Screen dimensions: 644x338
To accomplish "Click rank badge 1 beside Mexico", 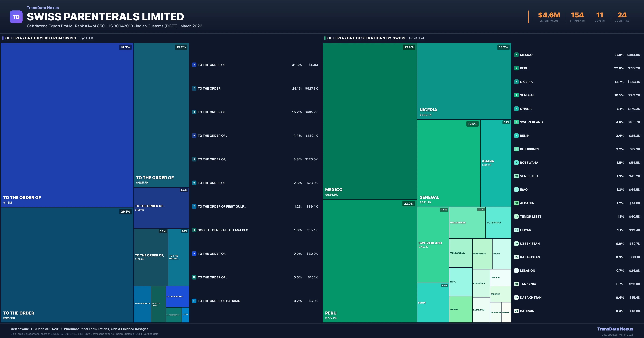I will [516, 55].
